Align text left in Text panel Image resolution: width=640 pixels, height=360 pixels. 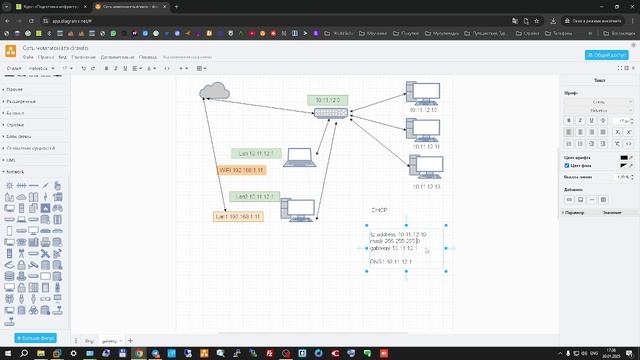click(569, 132)
